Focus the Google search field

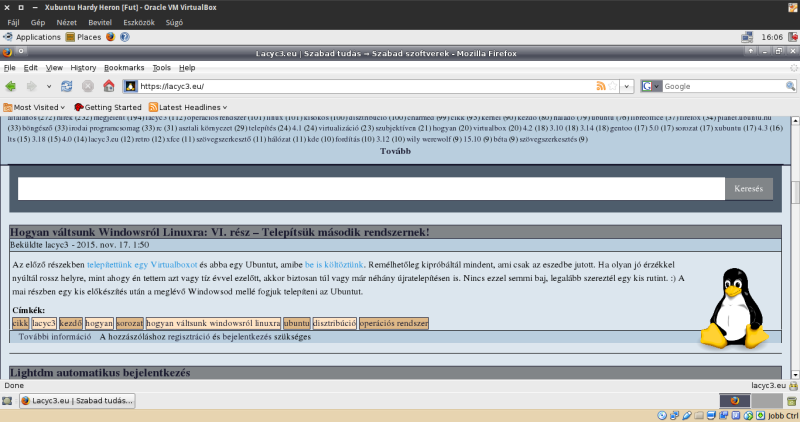(723, 86)
